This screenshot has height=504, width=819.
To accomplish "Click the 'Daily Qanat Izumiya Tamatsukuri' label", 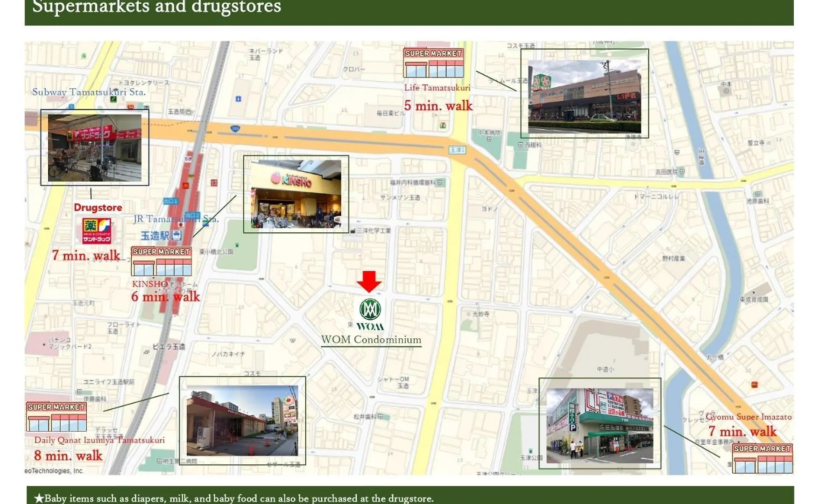I will click(x=99, y=440).
